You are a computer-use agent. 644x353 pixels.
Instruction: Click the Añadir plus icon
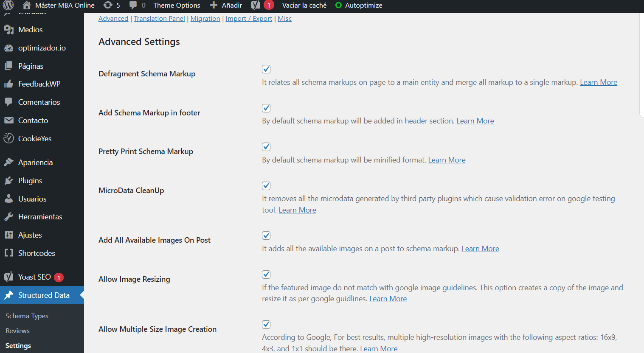(214, 5)
